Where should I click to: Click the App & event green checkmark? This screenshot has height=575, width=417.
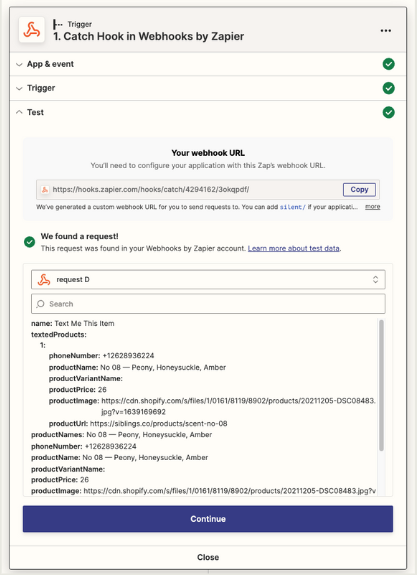click(x=388, y=64)
